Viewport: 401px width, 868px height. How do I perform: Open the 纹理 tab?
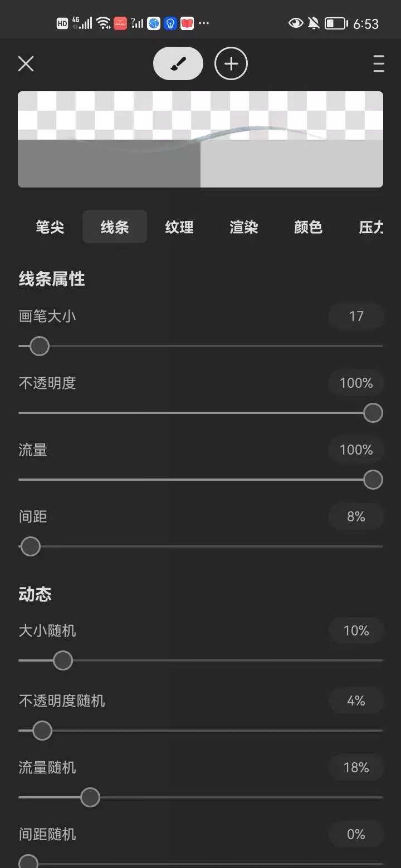click(x=179, y=227)
